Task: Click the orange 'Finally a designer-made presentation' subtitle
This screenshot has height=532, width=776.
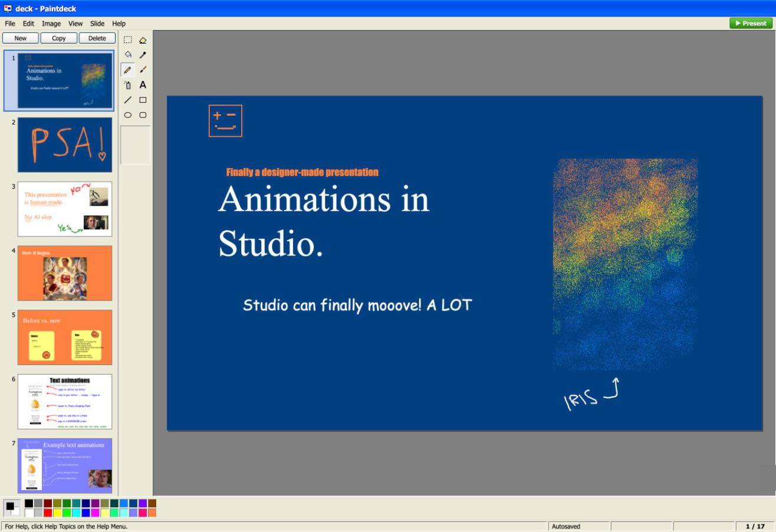Action: [302, 172]
